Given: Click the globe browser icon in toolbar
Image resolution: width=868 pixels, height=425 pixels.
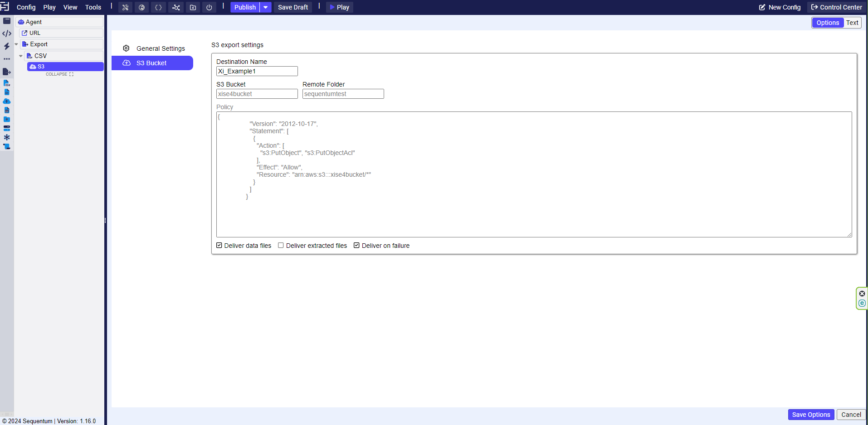Looking at the screenshot, I should pyautogui.click(x=141, y=7).
